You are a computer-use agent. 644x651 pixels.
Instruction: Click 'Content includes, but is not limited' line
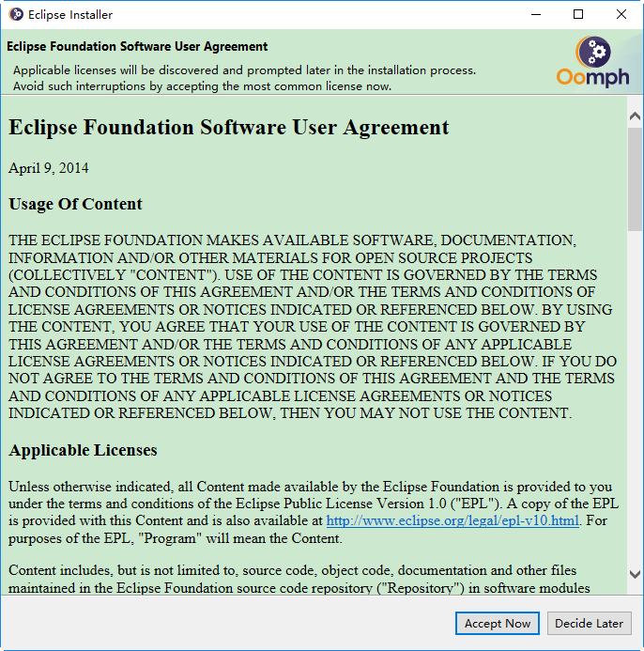tap(293, 570)
